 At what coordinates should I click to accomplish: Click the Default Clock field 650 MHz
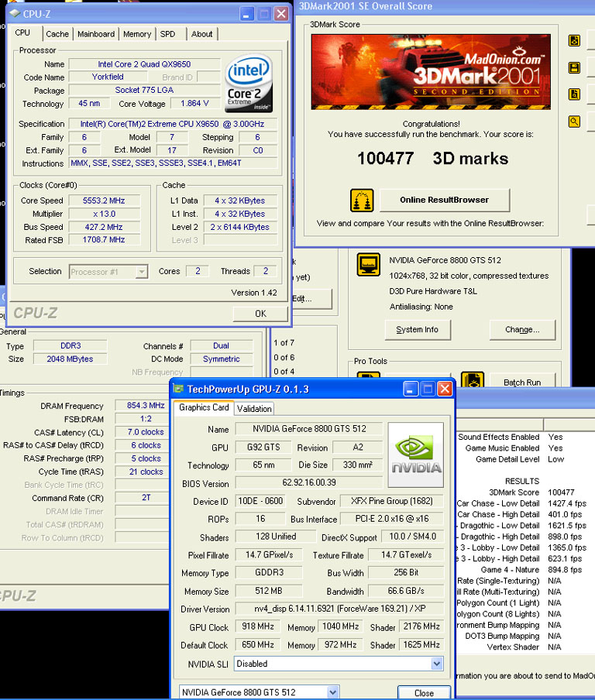coord(258,645)
